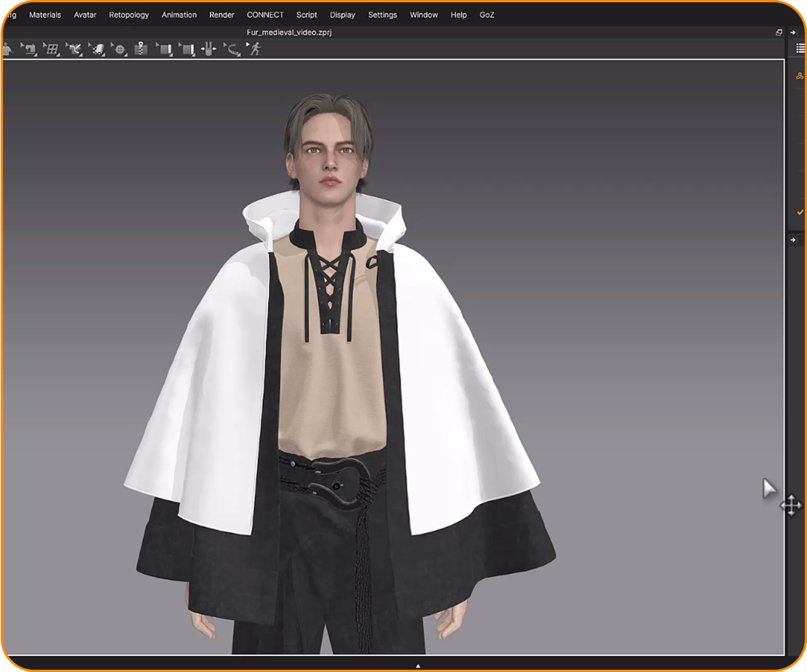Screen dimensions: 807x672
Task: Click the running avatar animation icon
Action: 255,49
